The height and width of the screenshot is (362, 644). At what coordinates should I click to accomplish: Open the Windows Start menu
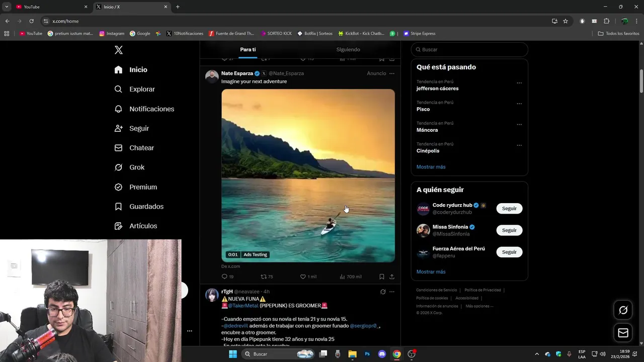232,354
